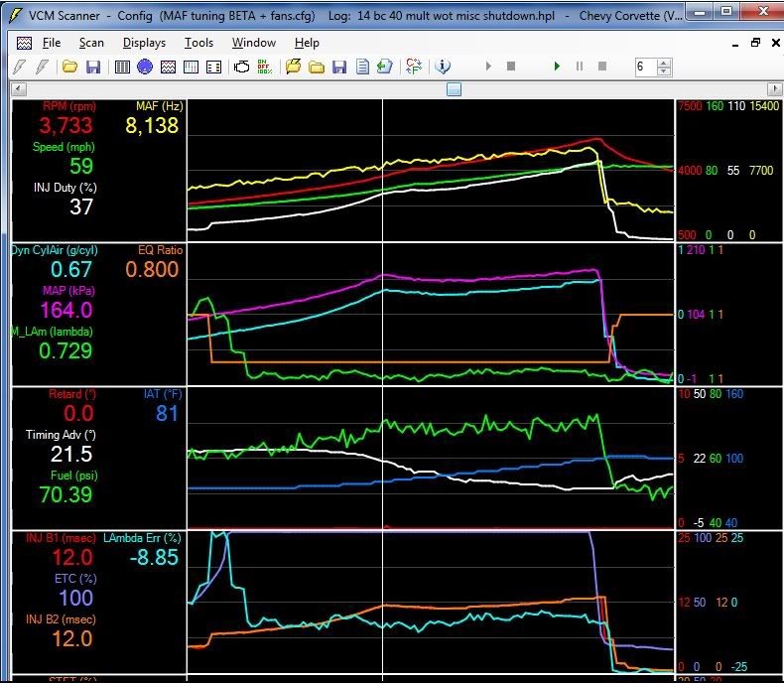The height and width of the screenshot is (683, 784).
Task: Select the EQ Ratio value 0.800
Action: pos(152,269)
